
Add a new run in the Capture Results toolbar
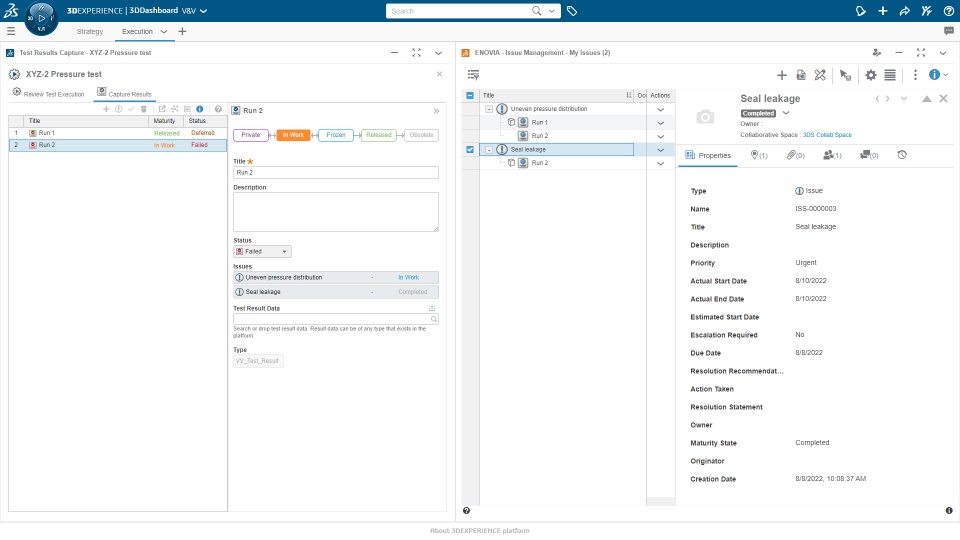[x=106, y=109]
